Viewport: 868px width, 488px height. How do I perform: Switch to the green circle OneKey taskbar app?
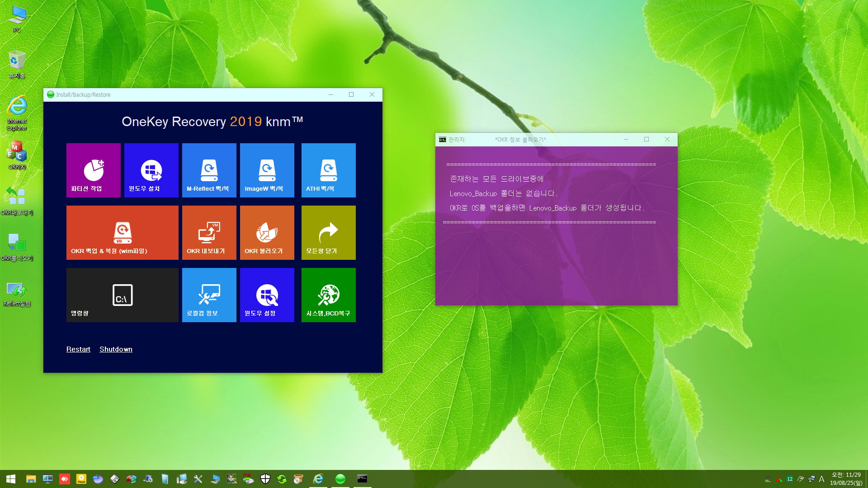pyautogui.click(x=340, y=479)
